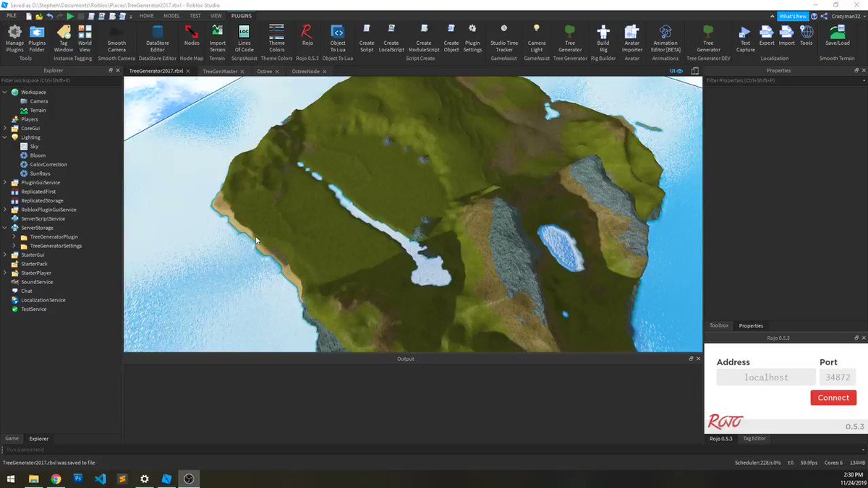Open Photoshop from the Windows taskbar
868x488 pixels.
click(78, 479)
